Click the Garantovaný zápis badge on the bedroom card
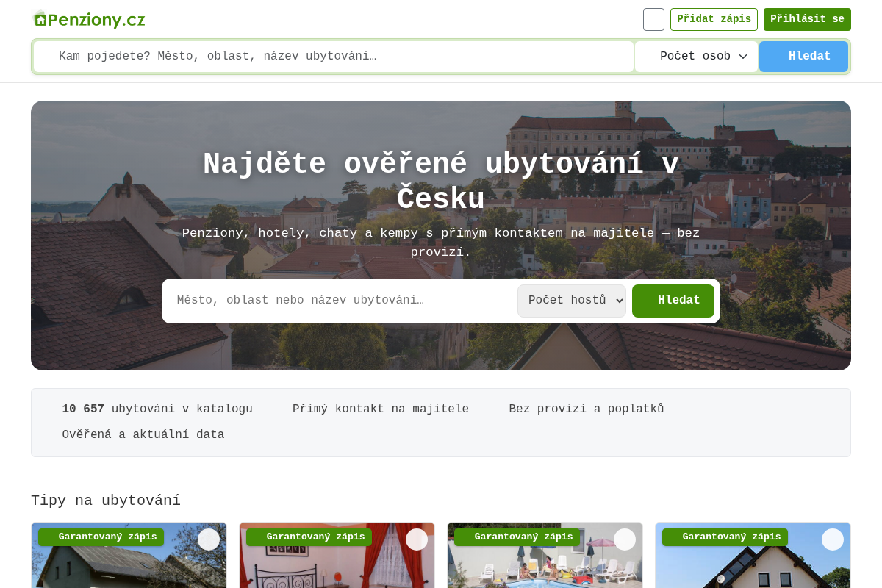The height and width of the screenshot is (588, 882). 309,537
